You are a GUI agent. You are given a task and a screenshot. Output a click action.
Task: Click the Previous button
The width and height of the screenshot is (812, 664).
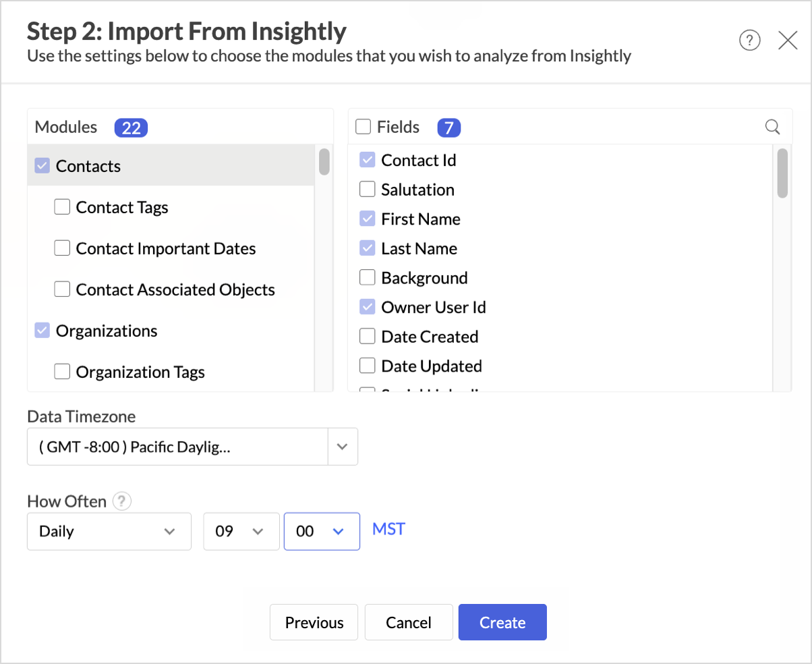[314, 622]
